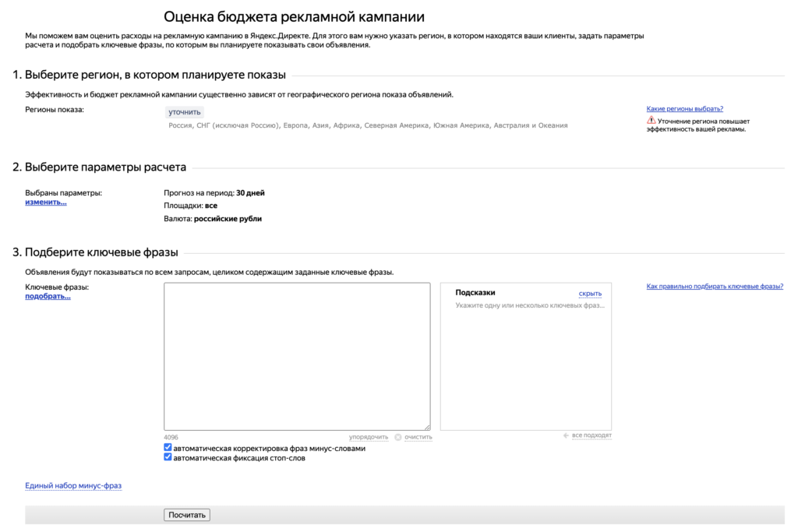This screenshot has width=798, height=532.
Task: Focus the Ключевые фразы text area
Action: (x=297, y=357)
